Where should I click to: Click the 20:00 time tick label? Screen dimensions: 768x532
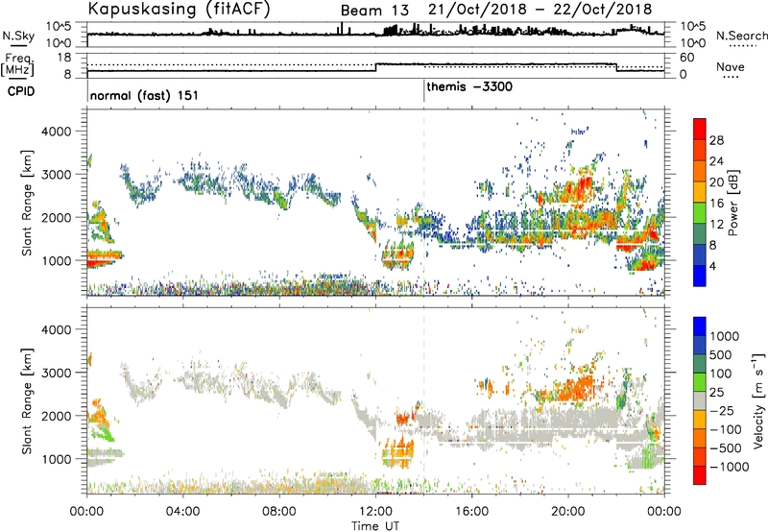click(568, 512)
